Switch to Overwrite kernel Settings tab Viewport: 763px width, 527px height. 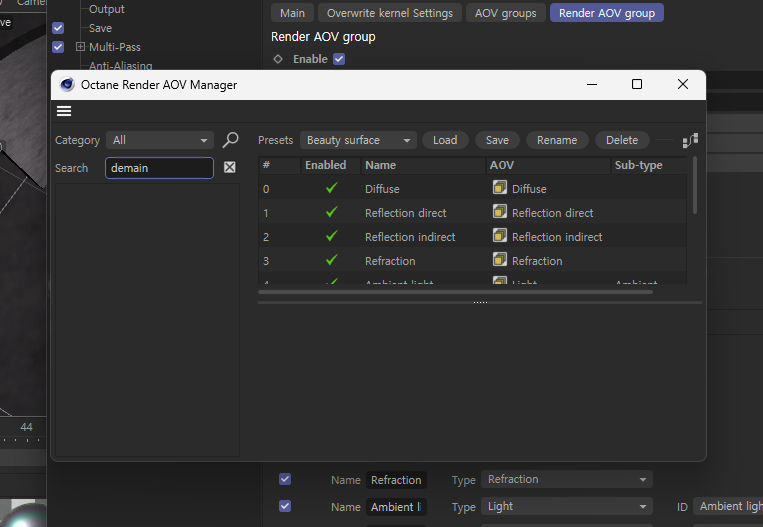[390, 13]
